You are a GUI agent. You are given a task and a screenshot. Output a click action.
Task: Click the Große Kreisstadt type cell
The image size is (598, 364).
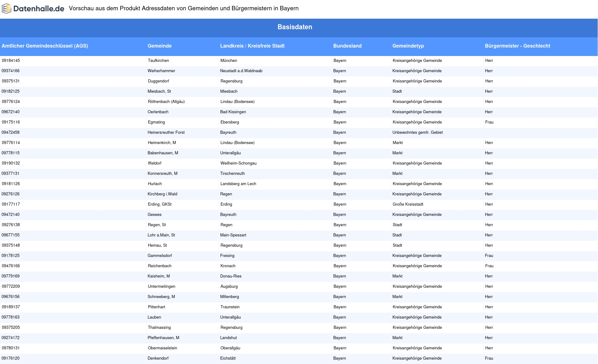coord(408,204)
